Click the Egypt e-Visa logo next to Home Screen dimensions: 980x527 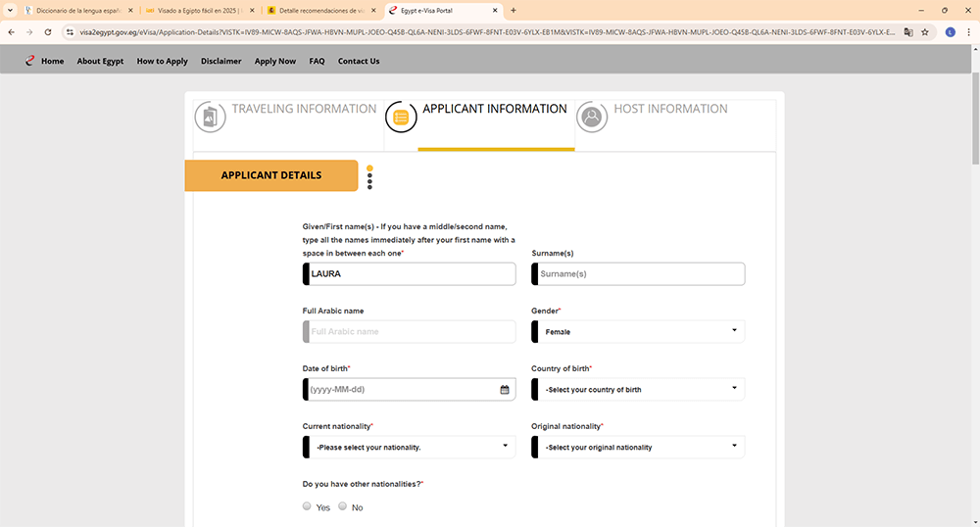point(30,61)
